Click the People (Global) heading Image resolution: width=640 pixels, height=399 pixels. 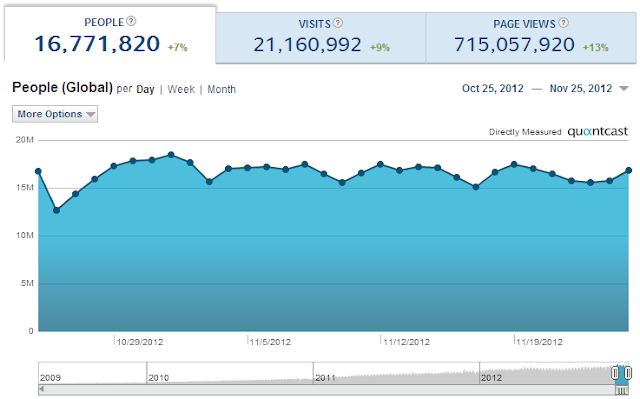point(62,87)
